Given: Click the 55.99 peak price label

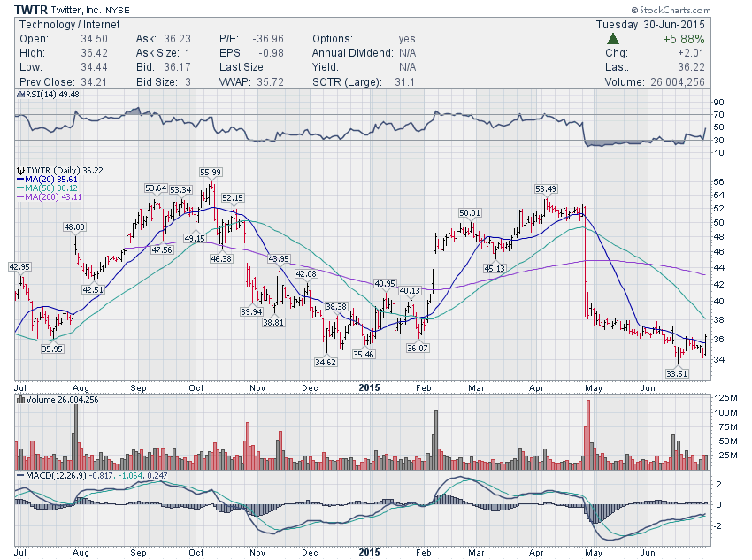Looking at the screenshot, I should [211, 173].
